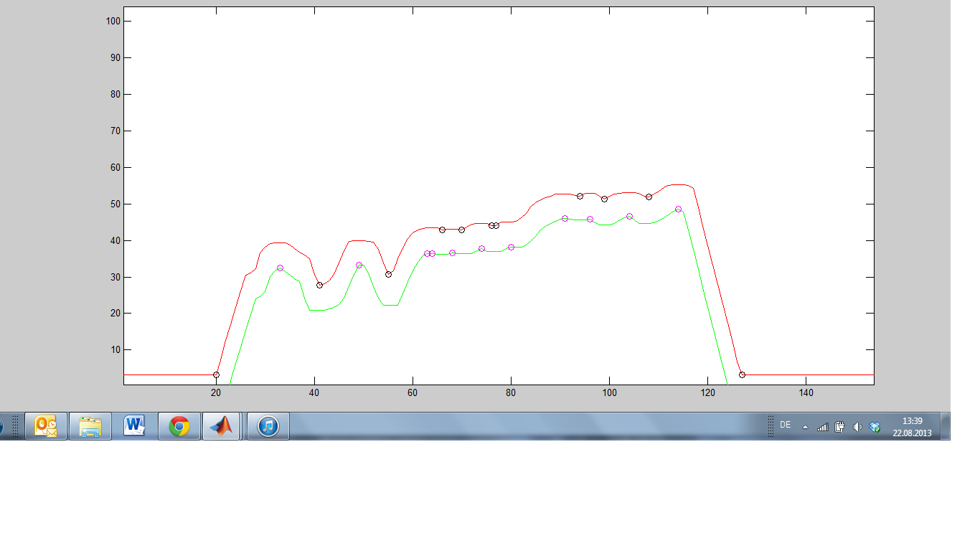Open Windows Explorer folder icon in taskbar

click(90, 426)
